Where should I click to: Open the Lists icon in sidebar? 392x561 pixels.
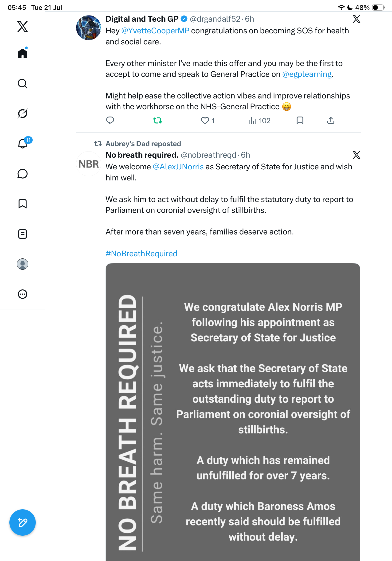click(23, 234)
